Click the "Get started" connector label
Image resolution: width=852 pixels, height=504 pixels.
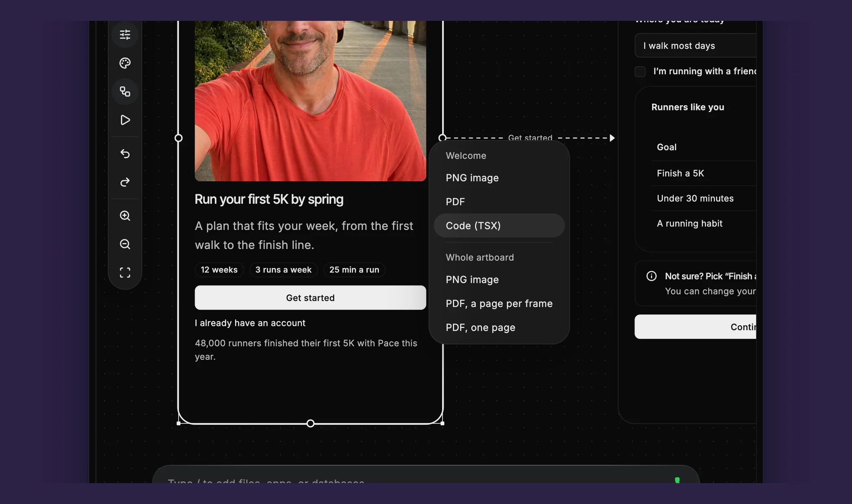click(x=530, y=138)
